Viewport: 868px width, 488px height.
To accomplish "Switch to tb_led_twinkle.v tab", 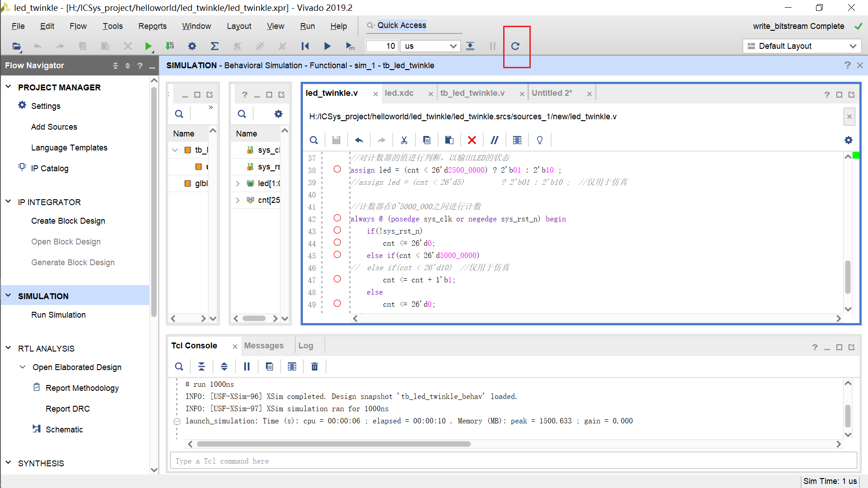I will tap(472, 93).
